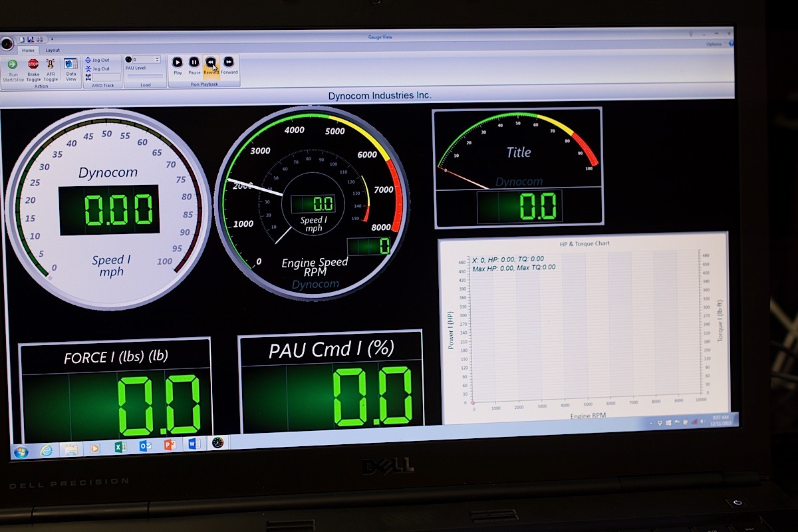Click the 'Max HP: 0.00, Max TQ:0.00' chart text

pos(513,267)
